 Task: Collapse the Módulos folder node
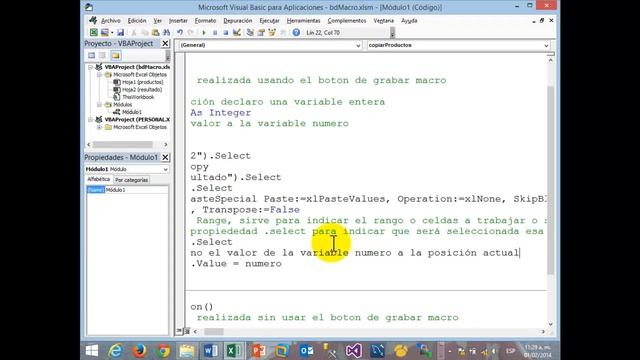(99, 104)
